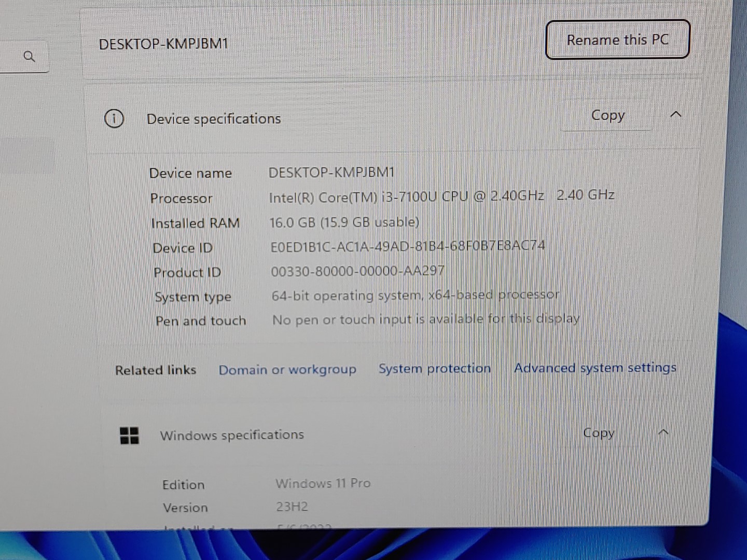Viewport: 747px width, 560px height.
Task: Click the System type label
Action: pyautogui.click(x=193, y=297)
